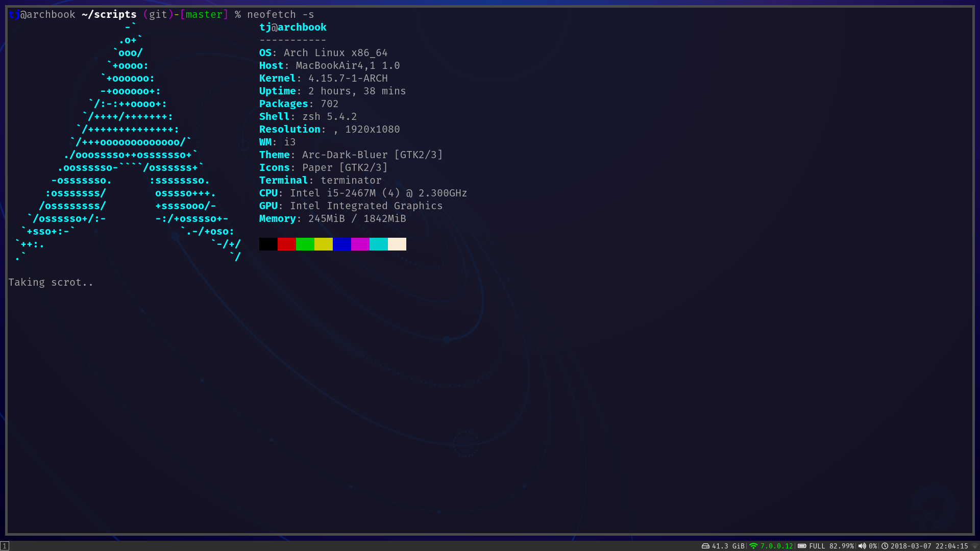Click the disk usage drive icon
Image resolution: width=980 pixels, height=551 pixels.
pos(705,546)
